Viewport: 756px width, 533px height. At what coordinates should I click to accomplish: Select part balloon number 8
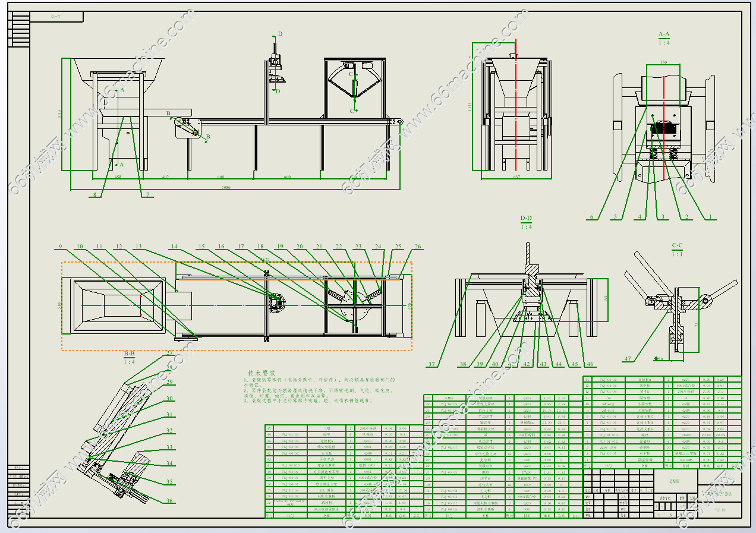94,194
